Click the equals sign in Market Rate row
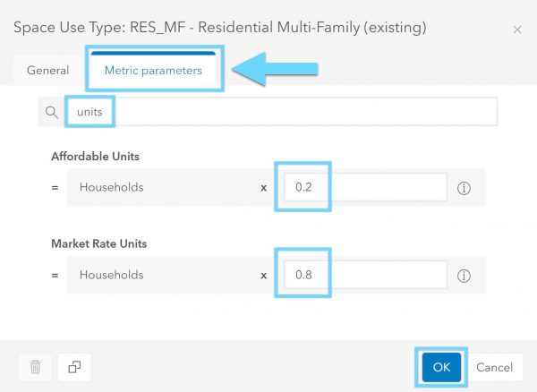 [x=55, y=275]
